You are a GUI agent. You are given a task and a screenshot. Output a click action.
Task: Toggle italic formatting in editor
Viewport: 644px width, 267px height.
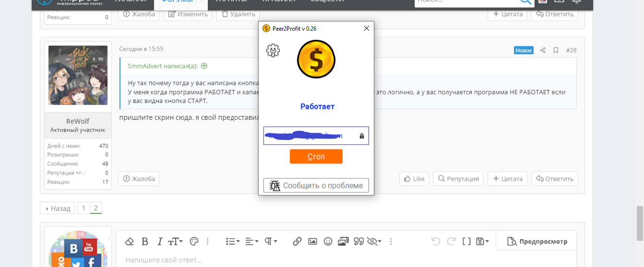point(160,241)
